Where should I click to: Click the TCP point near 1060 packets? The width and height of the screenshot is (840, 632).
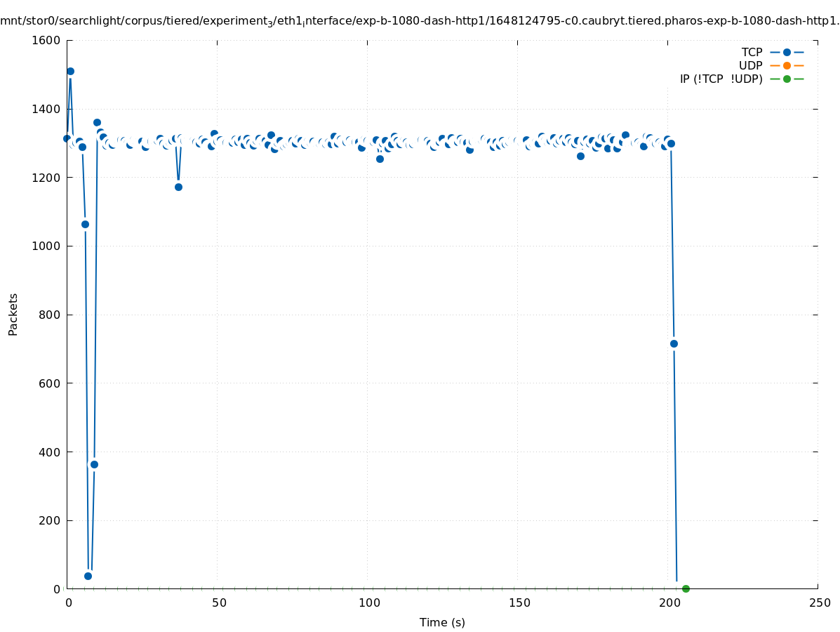85,224
